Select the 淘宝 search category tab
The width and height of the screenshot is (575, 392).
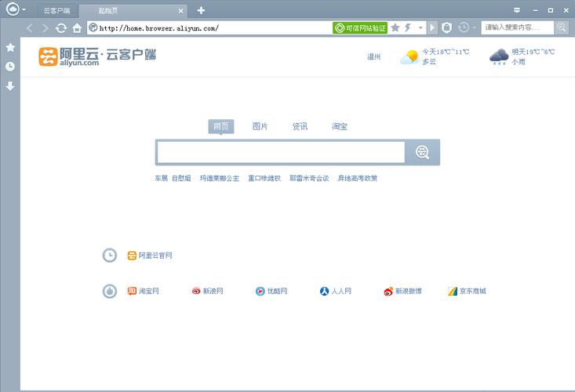pos(339,126)
